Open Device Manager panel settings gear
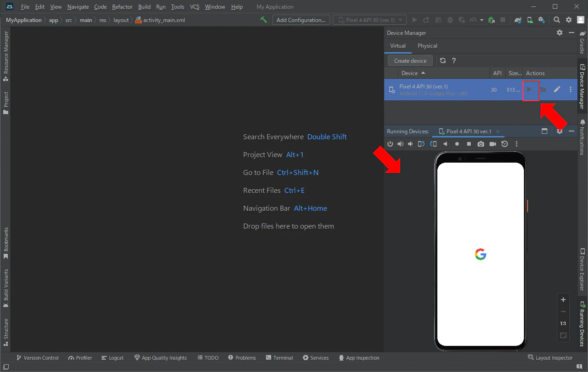Screen dimensions: 588x372 [560, 33]
